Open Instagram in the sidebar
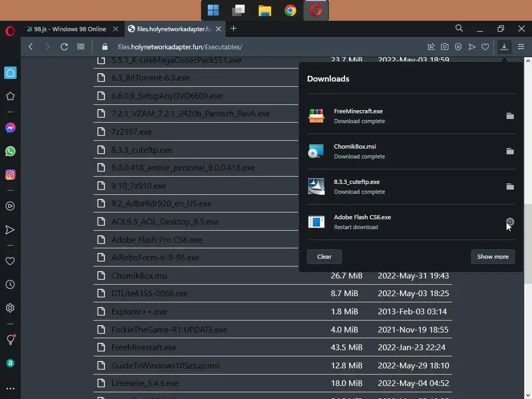The image size is (532, 399). pos(10,175)
